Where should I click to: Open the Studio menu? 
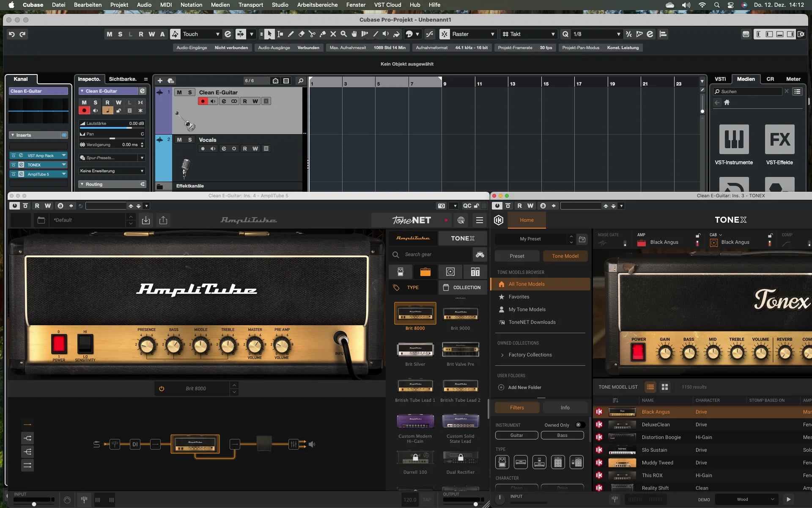pos(280,5)
